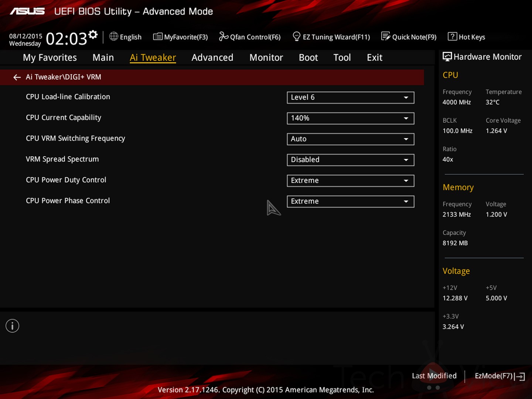The image size is (532, 399).
Task: Click the globe language icon
Action: coord(114,36)
